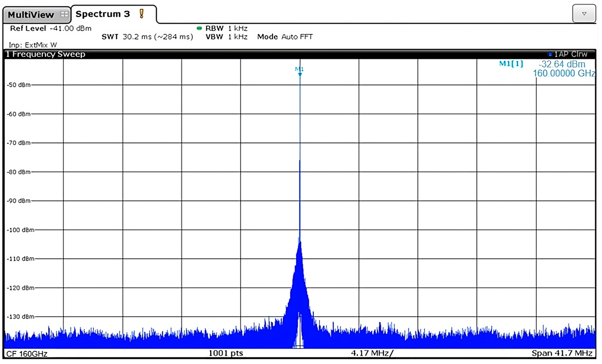
Task: Click the orange warning exclamation icon
Action: 141,14
